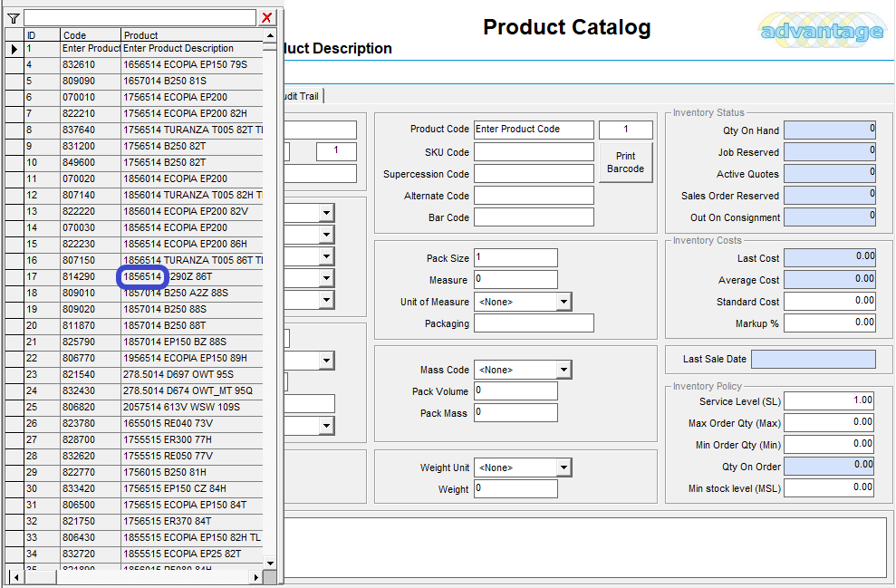This screenshot has width=896, height=588.
Task: Select row with code 814290
Action: coord(135,276)
